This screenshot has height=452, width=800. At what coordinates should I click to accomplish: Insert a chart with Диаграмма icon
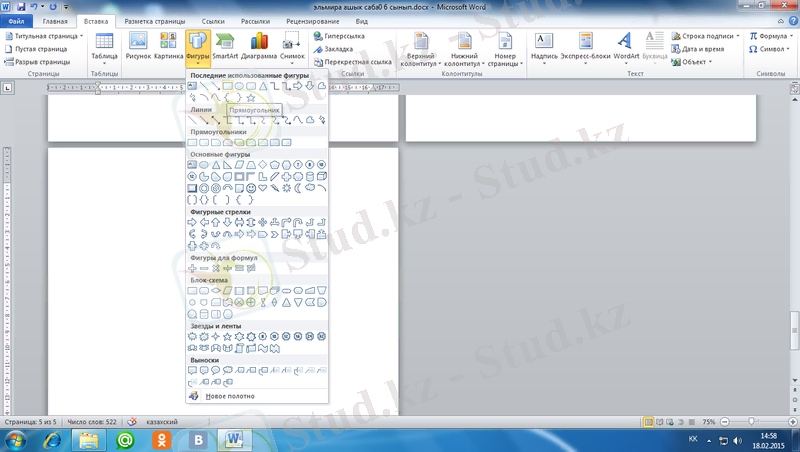pyautogui.click(x=259, y=46)
